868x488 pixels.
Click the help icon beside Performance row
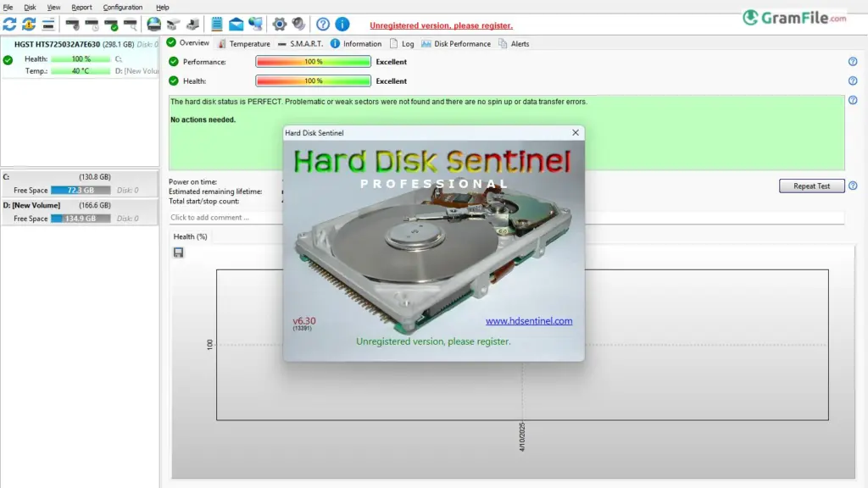point(853,62)
